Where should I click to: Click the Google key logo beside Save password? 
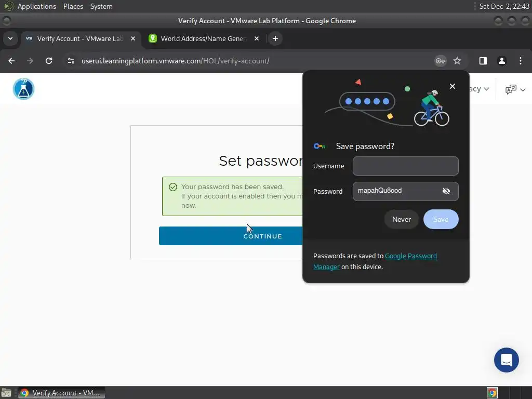tap(320, 146)
